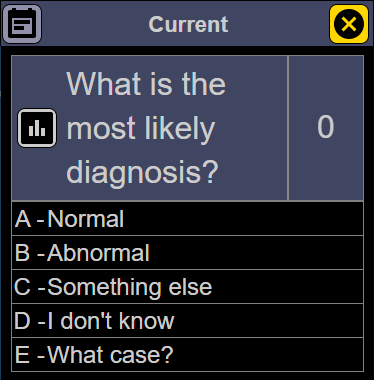Show poll results bar chart icon

click(37, 128)
